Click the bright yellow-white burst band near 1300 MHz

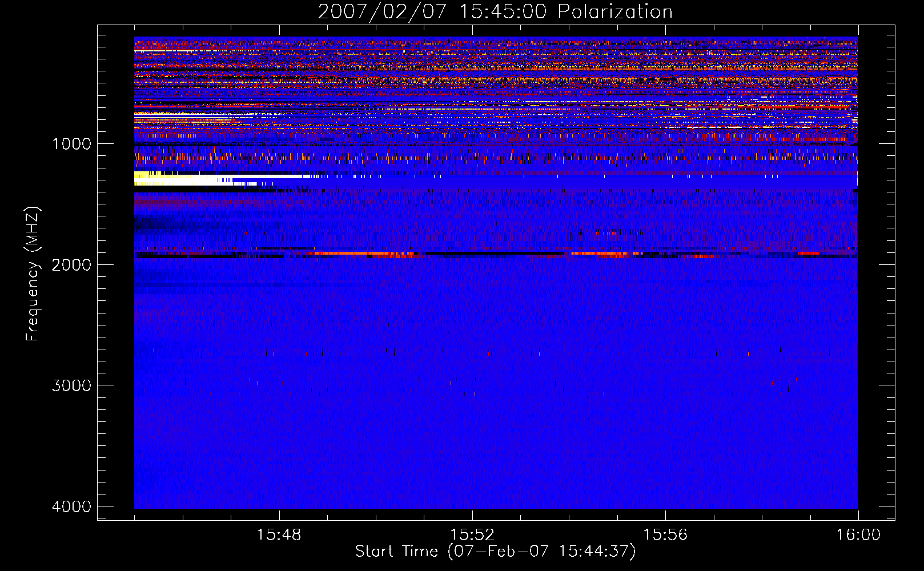(x=226, y=179)
